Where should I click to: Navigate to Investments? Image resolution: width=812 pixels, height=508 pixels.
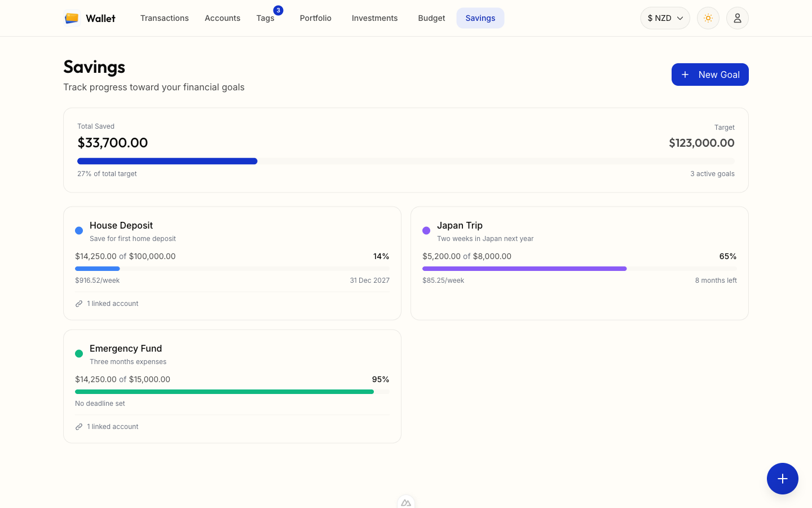[x=374, y=17]
